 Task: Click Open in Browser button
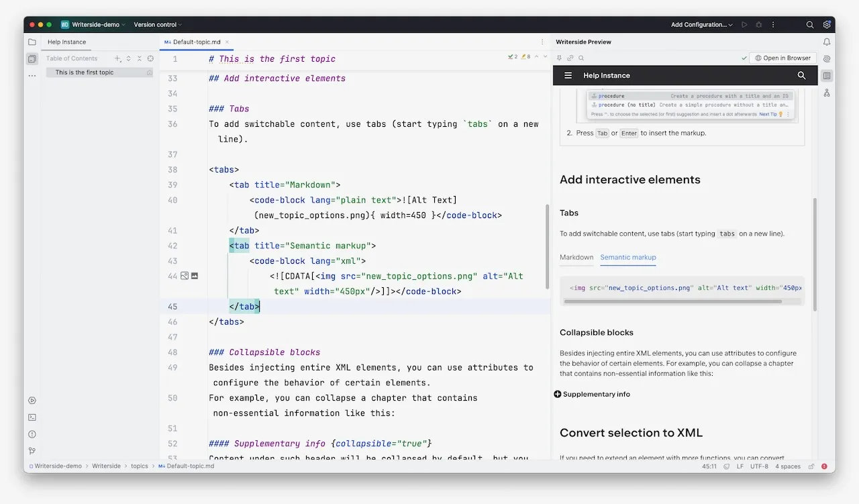tap(783, 58)
